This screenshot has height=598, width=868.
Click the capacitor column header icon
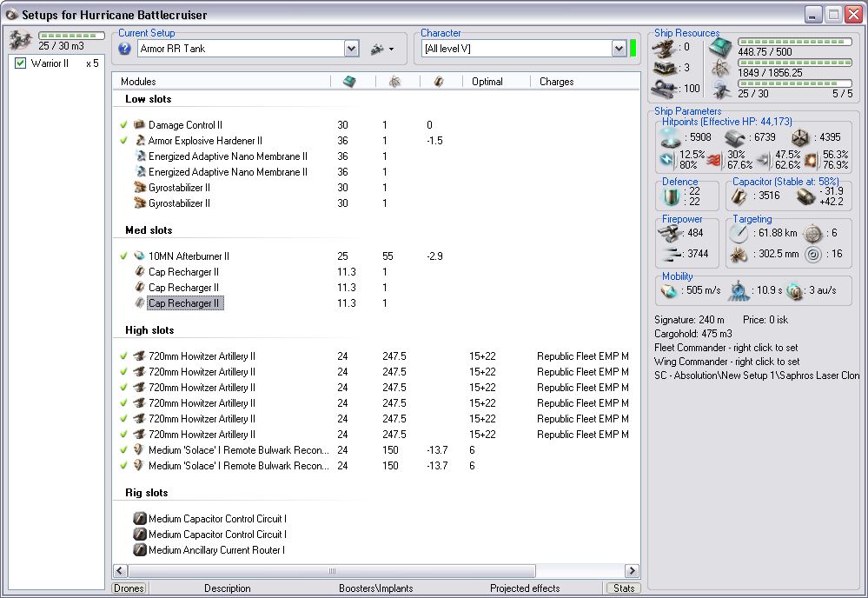(439, 82)
